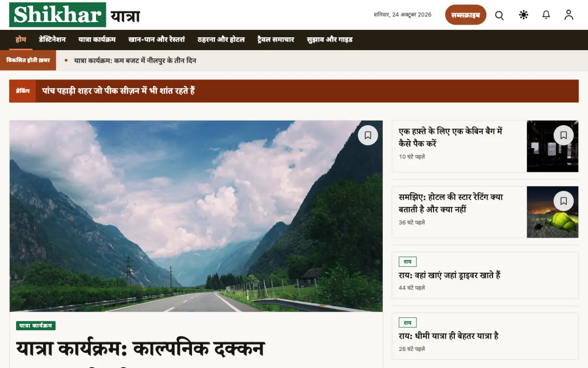This screenshot has width=588, height=368.
Task: Click राय tag above वहां खाएं article
Action: 408,262
